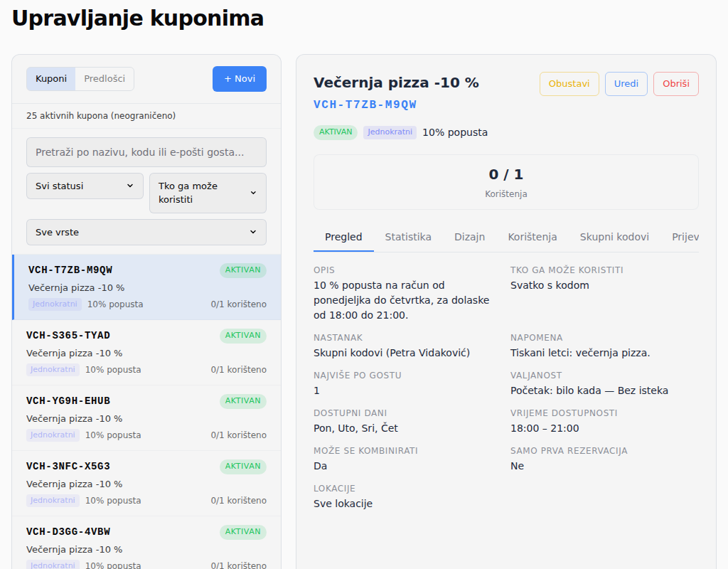Select the Kuponi toggle option
Screen dimensions: 728x569
click(x=51, y=79)
